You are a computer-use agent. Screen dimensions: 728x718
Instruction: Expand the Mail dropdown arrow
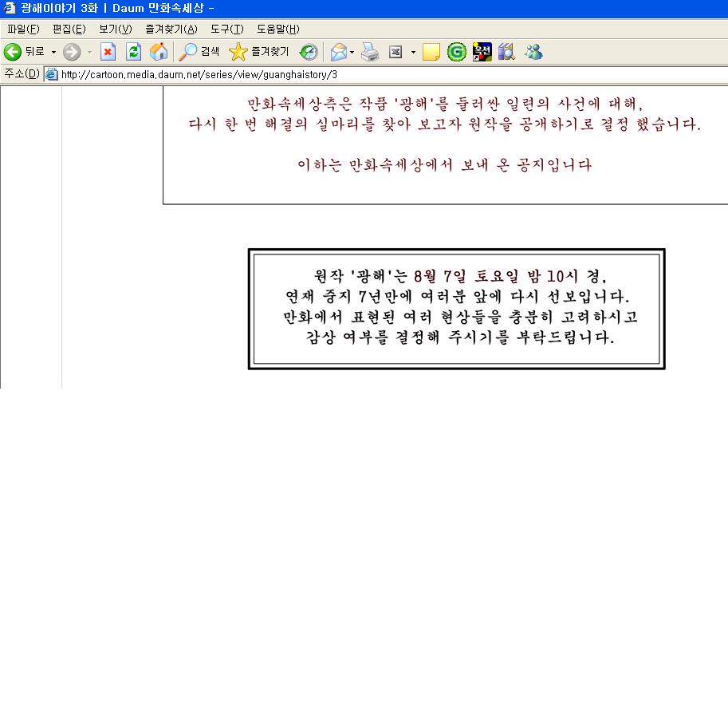tap(352, 52)
